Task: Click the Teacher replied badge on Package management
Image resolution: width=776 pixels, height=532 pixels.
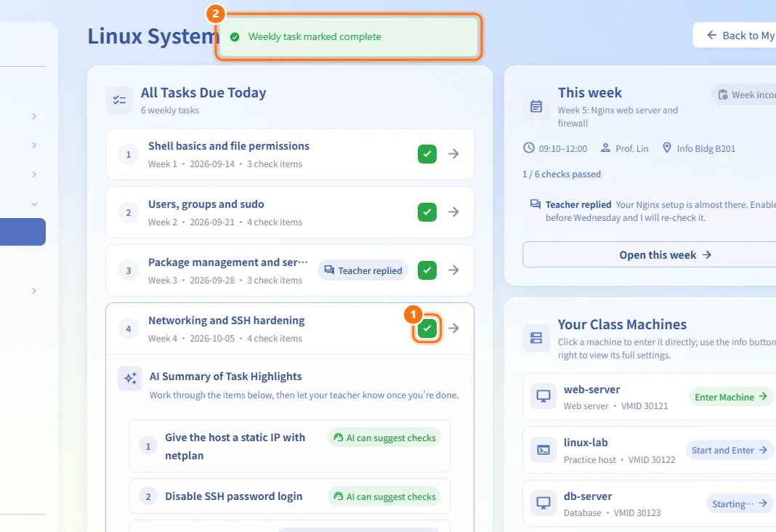Action: pyautogui.click(x=363, y=270)
